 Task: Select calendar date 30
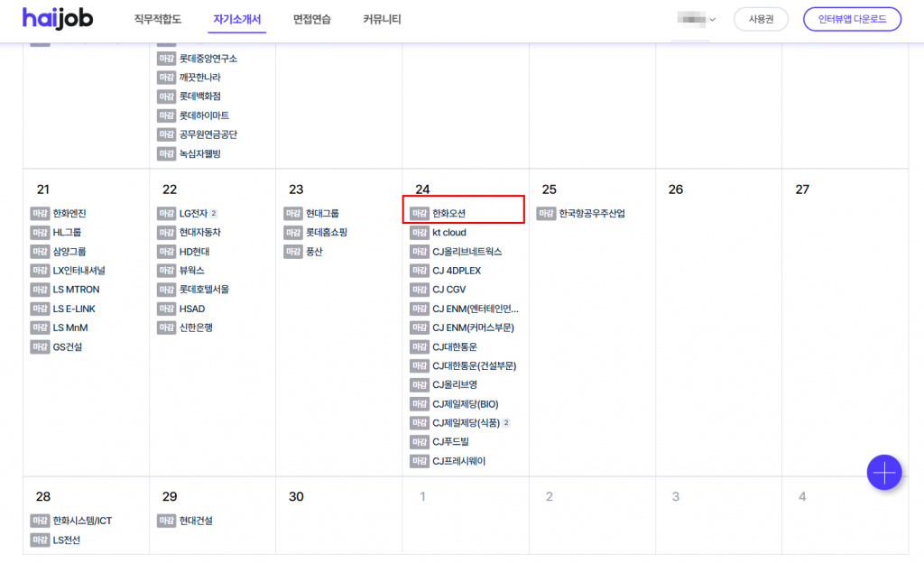click(296, 496)
